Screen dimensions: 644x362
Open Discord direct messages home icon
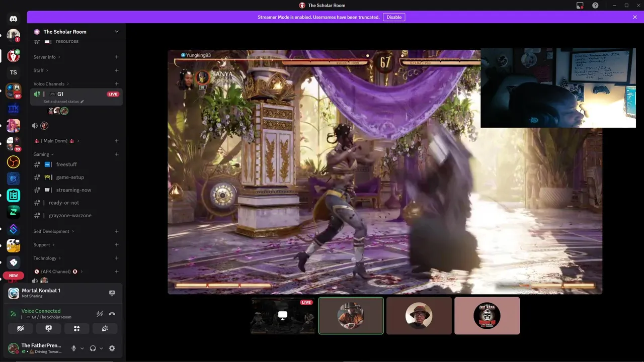point(14,19)
